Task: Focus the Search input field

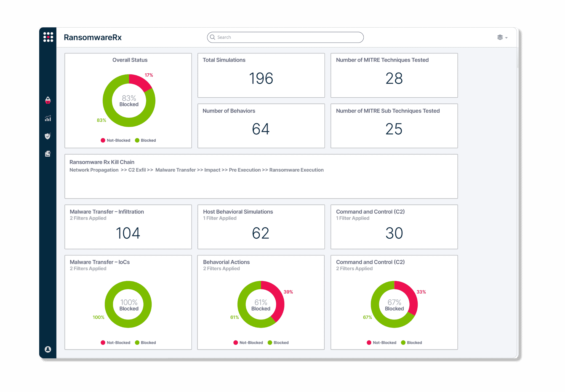Action: (x=285, y=37)
